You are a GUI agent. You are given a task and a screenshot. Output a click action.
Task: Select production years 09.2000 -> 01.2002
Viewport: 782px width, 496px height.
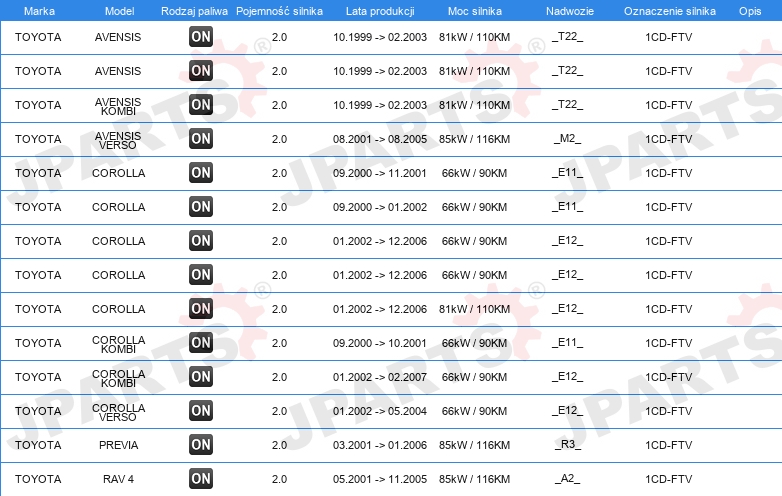[380, 207]
